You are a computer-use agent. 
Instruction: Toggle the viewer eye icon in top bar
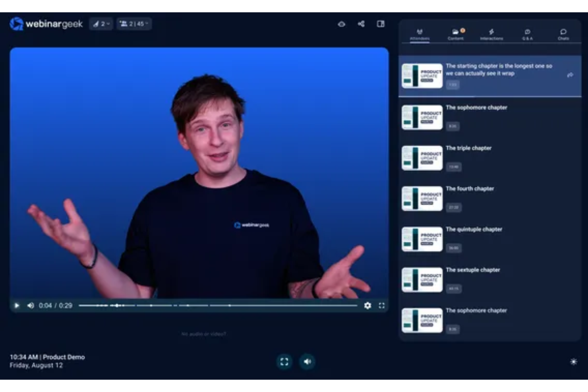click(341, 24)
